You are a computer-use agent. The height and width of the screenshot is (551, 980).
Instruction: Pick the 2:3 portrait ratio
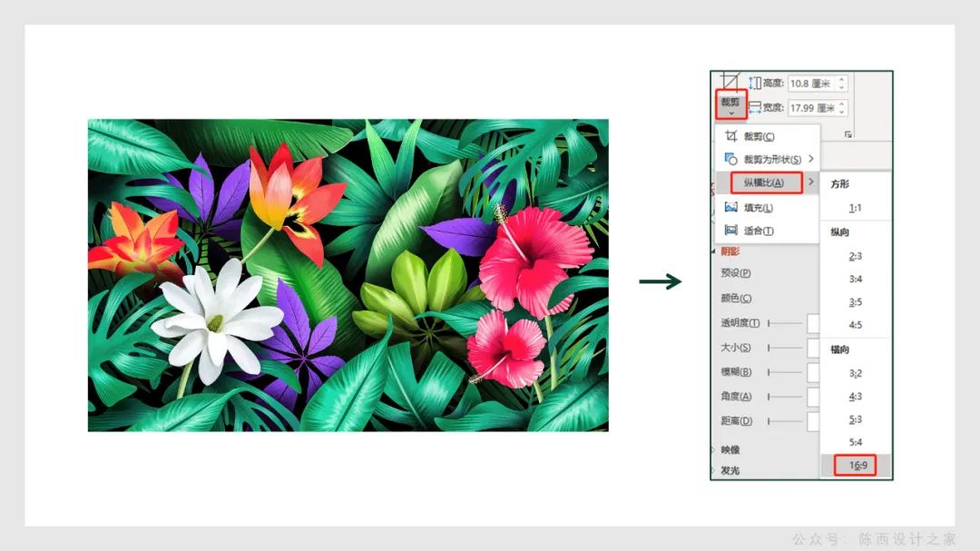[x=856, y=257]
